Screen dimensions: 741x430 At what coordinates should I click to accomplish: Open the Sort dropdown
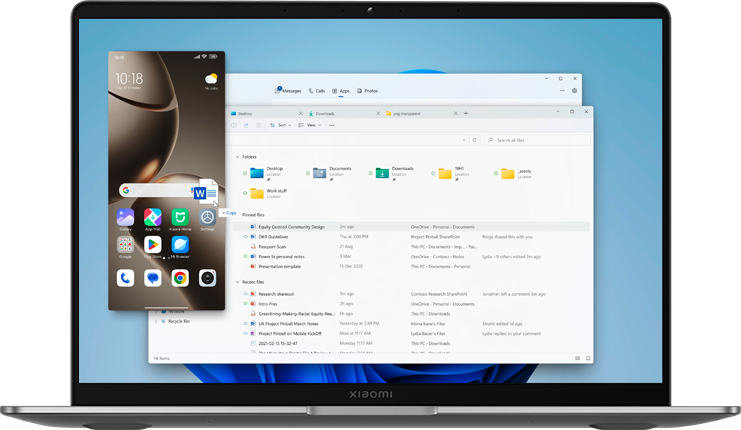coord(280,125)
